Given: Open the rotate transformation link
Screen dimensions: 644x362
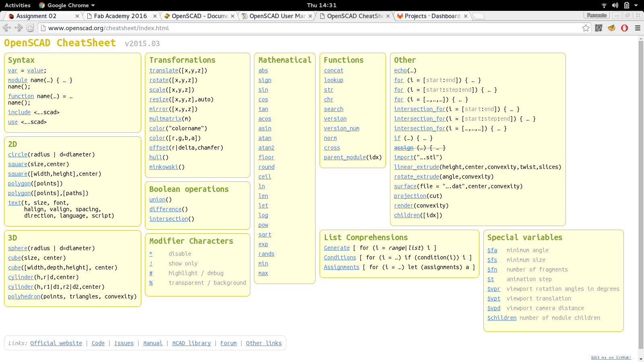Looking at the screenshot, I should pyautogui.click(x=159, y=80).
